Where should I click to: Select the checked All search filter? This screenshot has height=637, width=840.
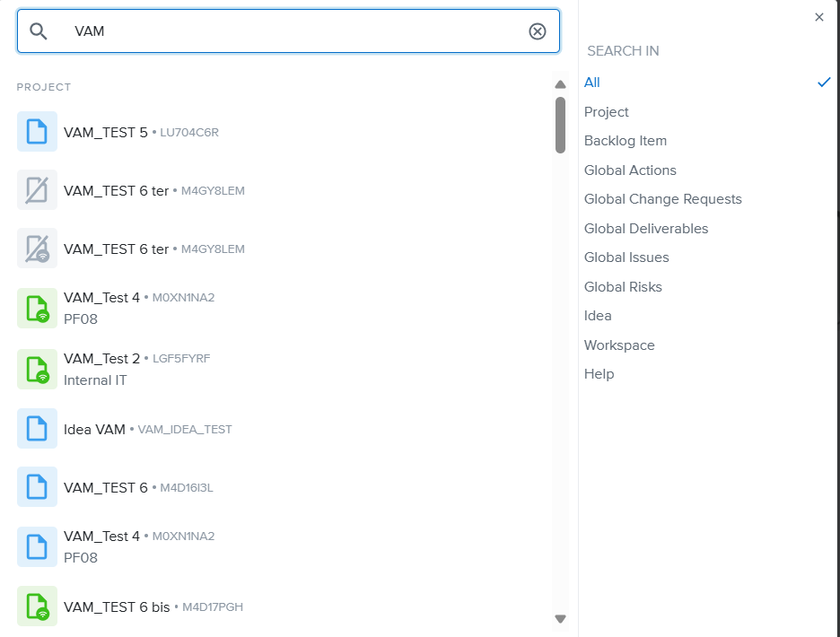click(x=592, y=83)
